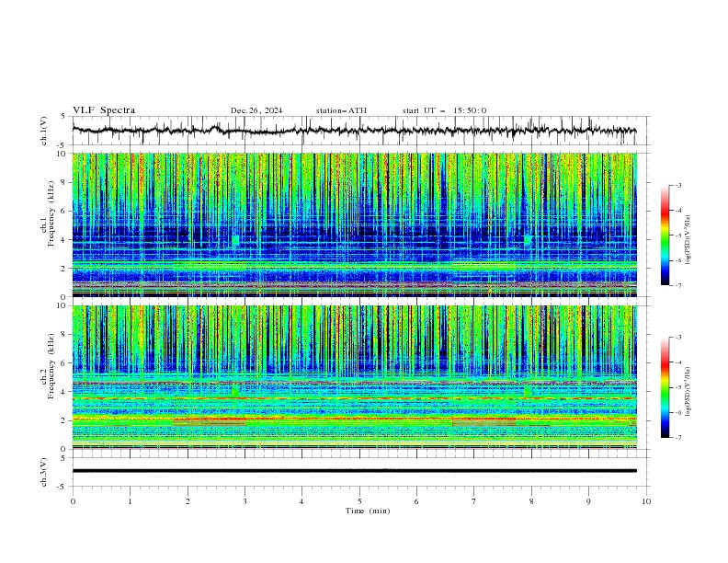Click the green calibration square near minute 8 in ch.2

coord(528,391)
